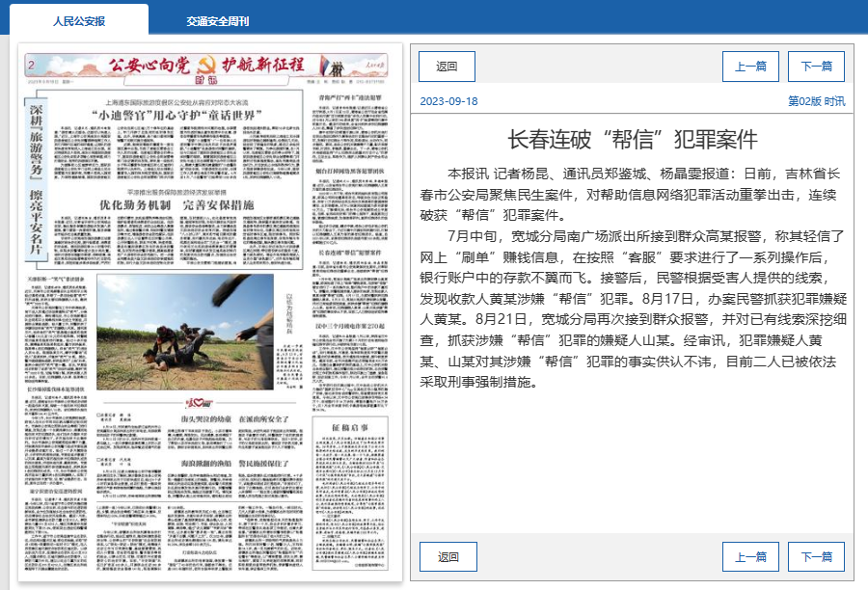
Task: Open the 海浪掀翻的渔船 警民施援保住了 story
Action: tap(234, 464)
